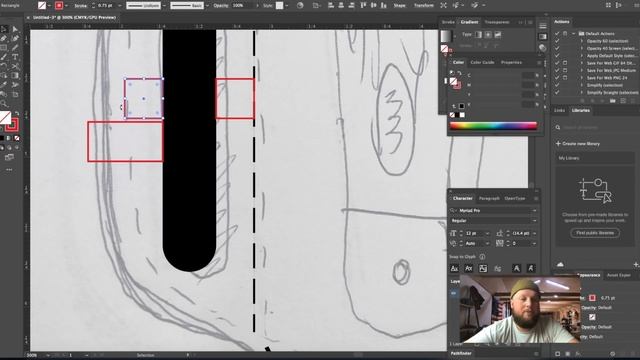Screen dimensions: 640x360
Task: Toggle checkmark for Default Actions set
Action: 557,33
